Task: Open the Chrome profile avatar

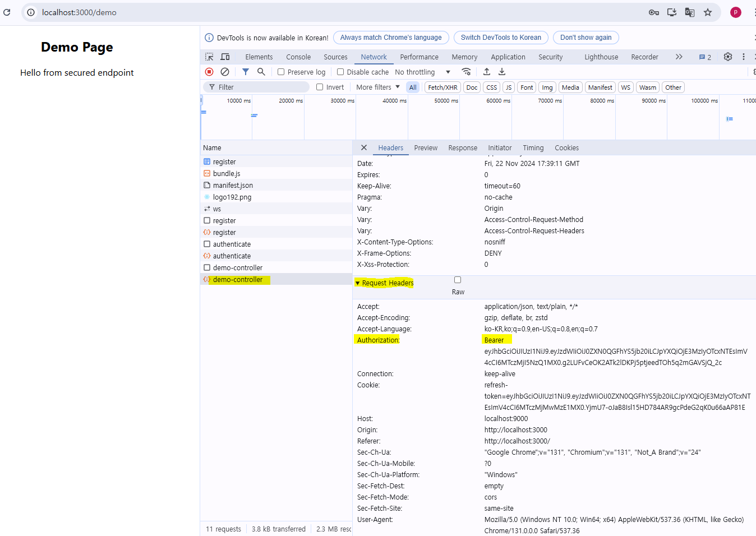Action: 735,12
